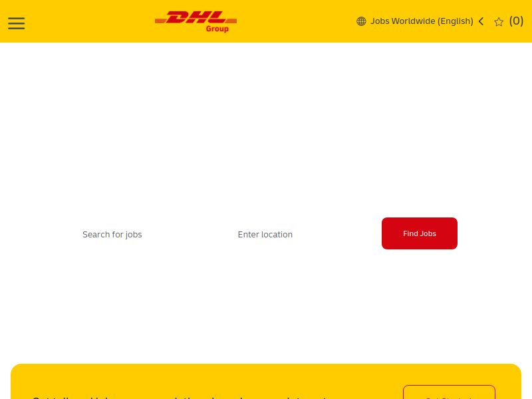Click the DHL Group logo

pos(196,22)
